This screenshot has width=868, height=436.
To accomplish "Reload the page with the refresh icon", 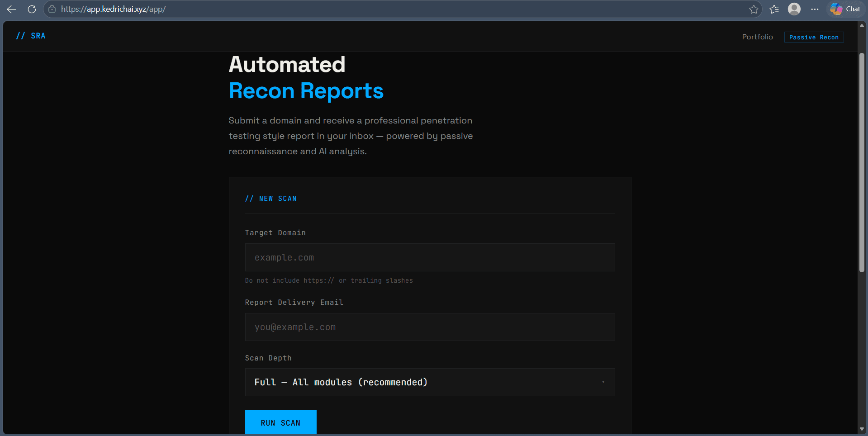I will tap(32, 9).
